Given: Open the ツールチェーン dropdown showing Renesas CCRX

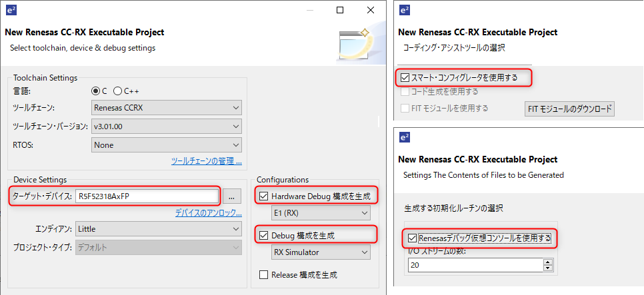Looking at the screenshot, I should click(x=167, y=108).
